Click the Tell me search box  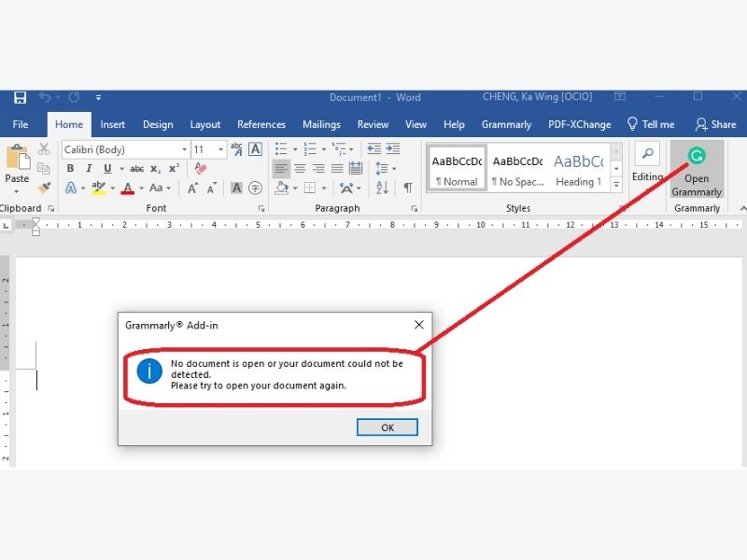[651, 124]
